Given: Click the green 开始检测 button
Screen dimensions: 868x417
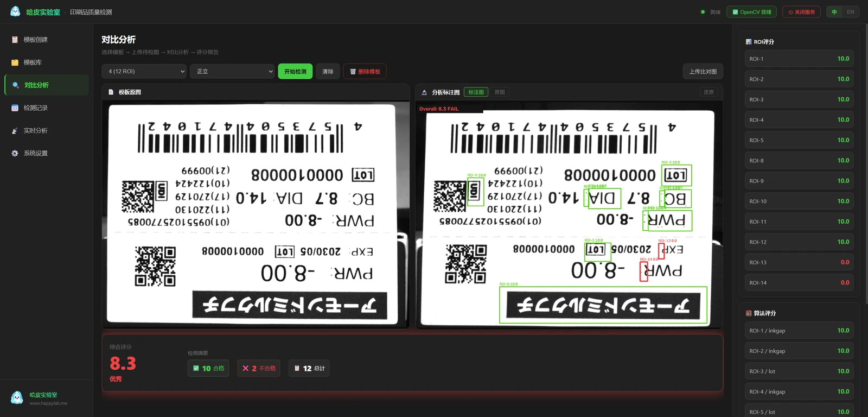Looking at the screenshot, I should pos(295,71).
